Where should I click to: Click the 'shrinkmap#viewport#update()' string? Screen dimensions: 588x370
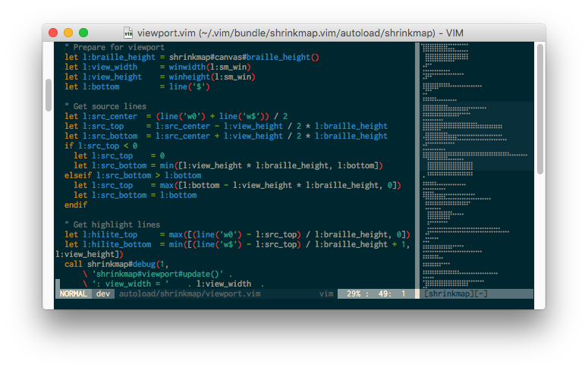coord(158,274)
